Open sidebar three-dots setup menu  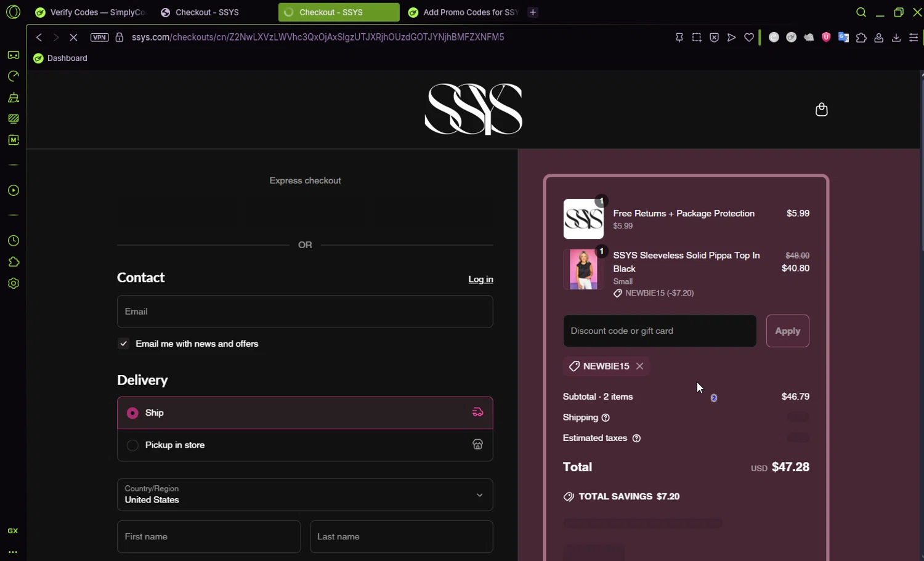pos(13,552)
